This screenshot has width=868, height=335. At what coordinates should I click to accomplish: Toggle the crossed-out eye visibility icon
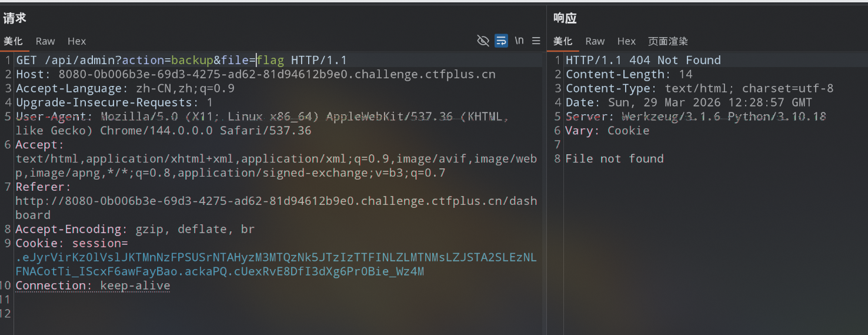[x=483, y=41]
